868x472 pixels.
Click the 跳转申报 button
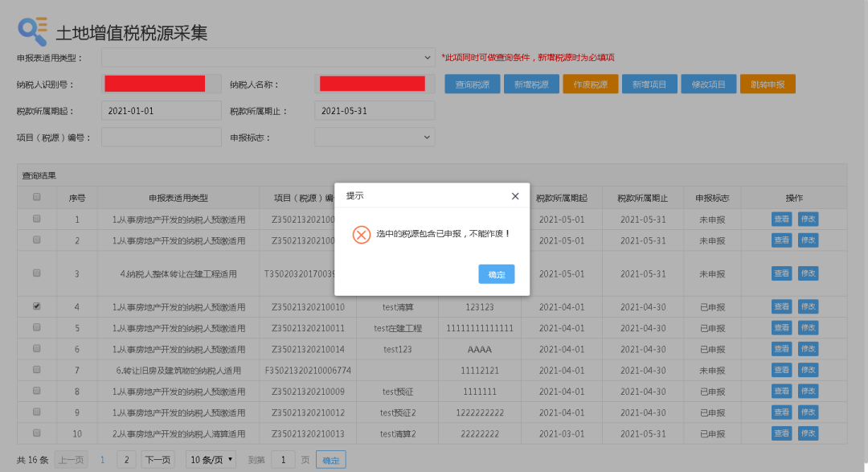pos(768,84)
